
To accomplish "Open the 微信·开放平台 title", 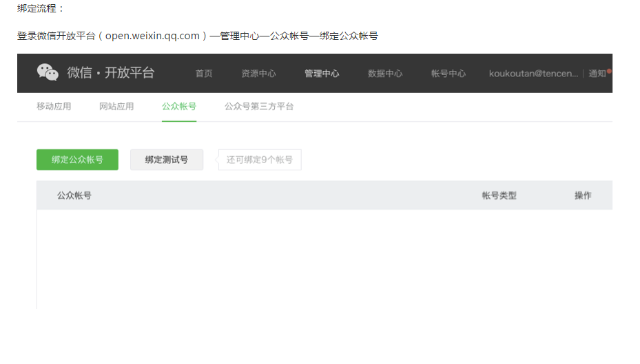I will point(111,72).
